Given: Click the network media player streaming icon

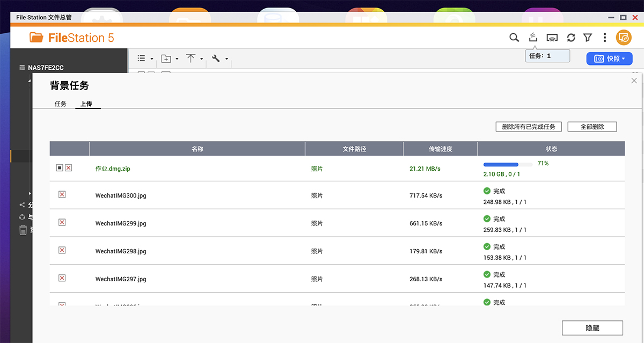Looking at the screenshot, I should point(552,38).
